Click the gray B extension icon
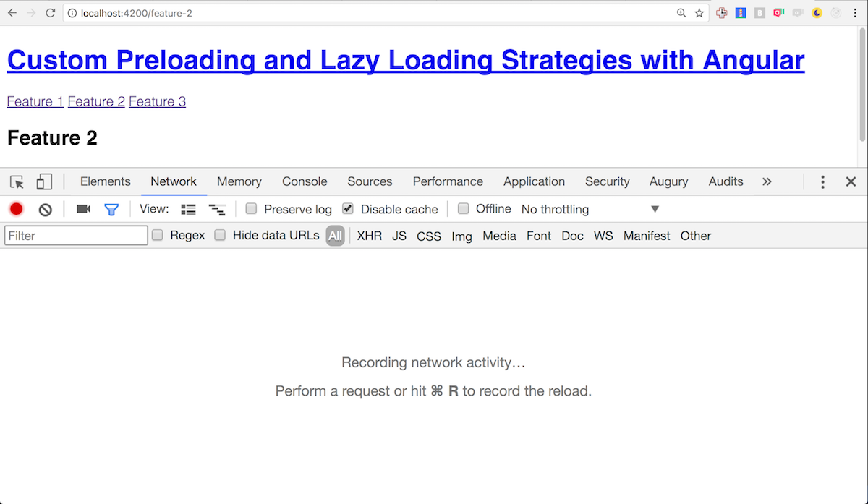The image size is (868, 504). [759, 13]
